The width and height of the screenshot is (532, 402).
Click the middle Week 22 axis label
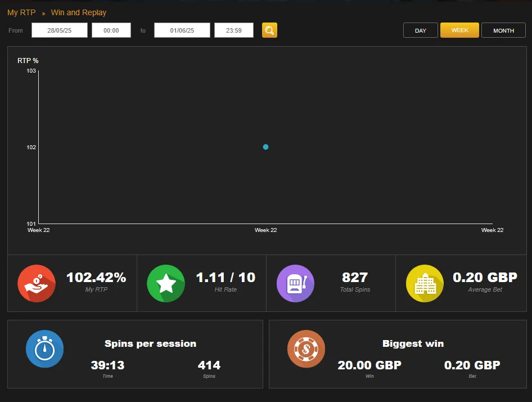pos(265,230)
